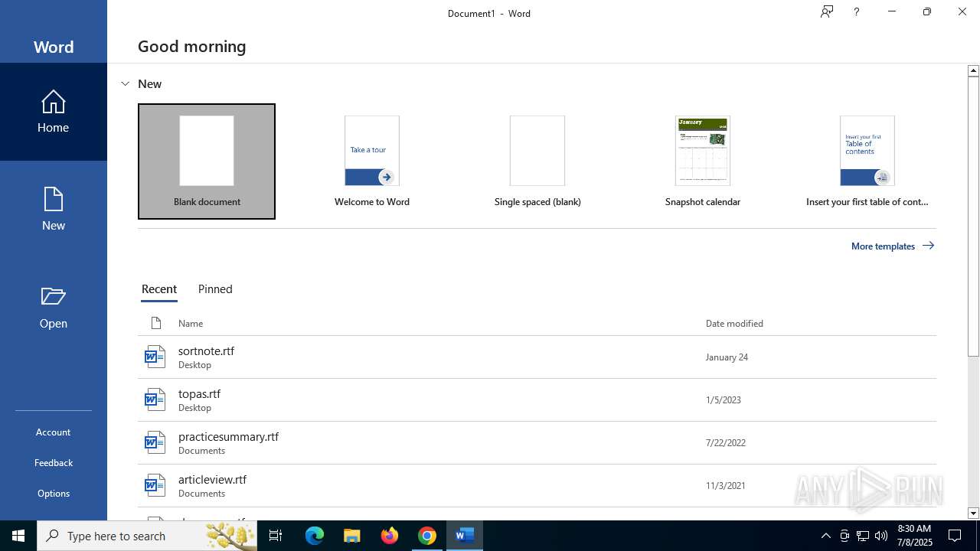Click the practicesummary.rtf Word file icon
This screenshot has height=551, width=980.
[155, 442]
